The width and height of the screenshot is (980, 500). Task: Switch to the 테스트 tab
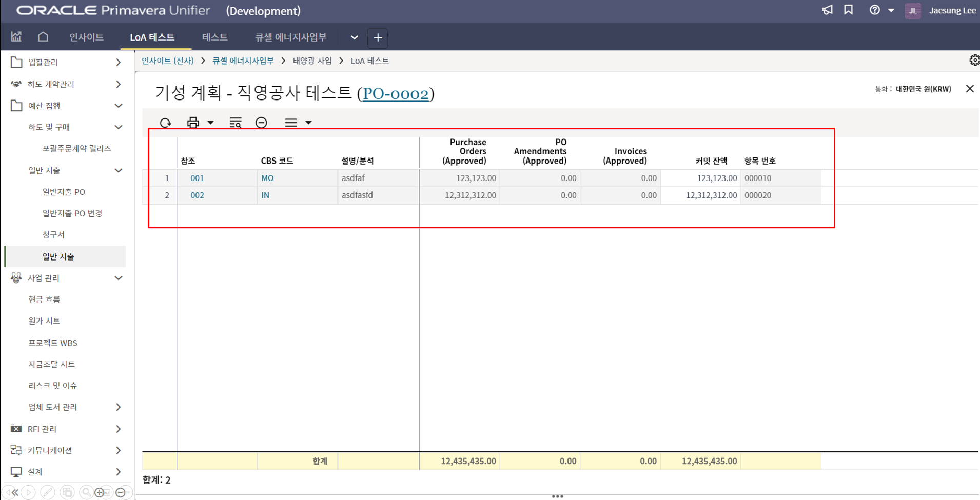tap(214, 37)
